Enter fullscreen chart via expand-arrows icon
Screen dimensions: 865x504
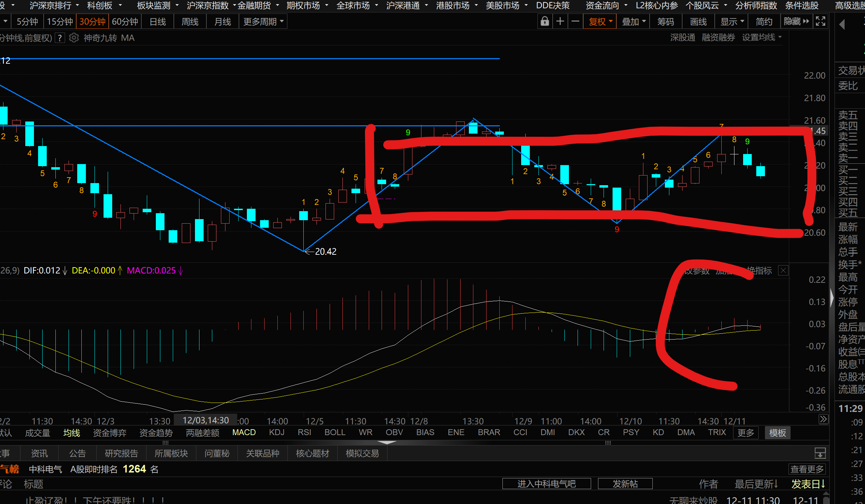point(820,21)
